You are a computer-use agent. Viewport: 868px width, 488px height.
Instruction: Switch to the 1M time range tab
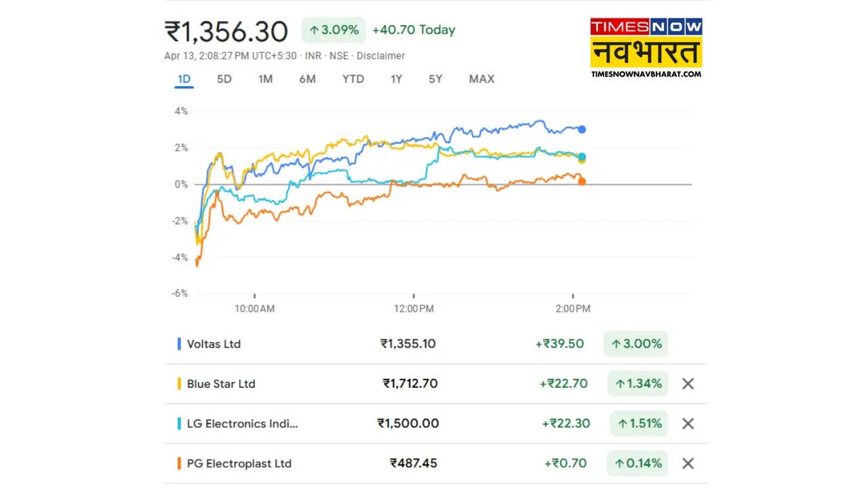pos(265,79)
